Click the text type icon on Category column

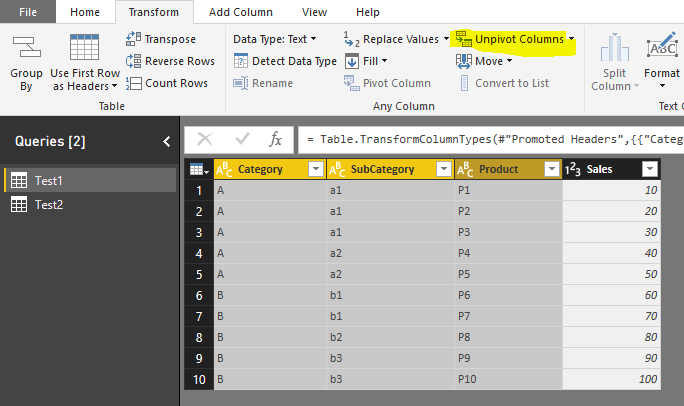[x=224, y=169]
